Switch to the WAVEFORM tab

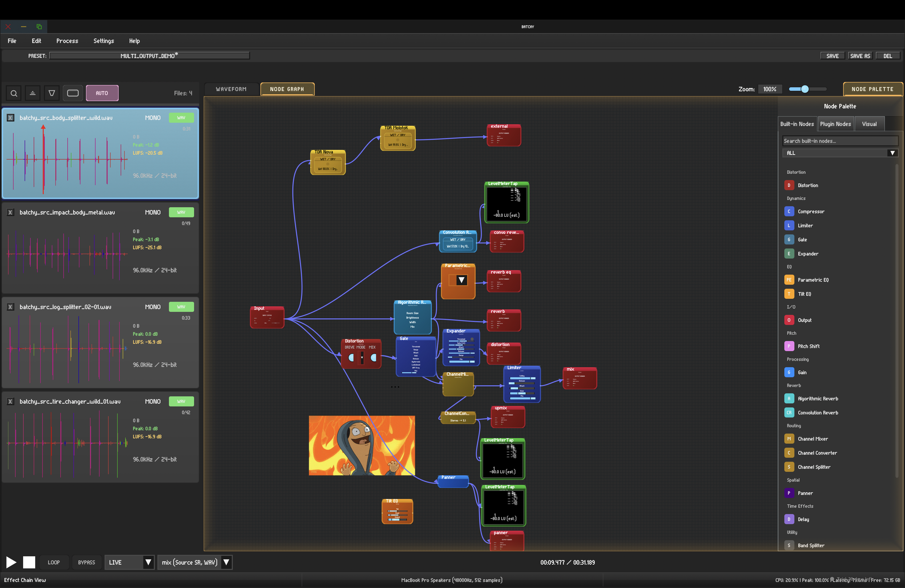tap(231, 89)
